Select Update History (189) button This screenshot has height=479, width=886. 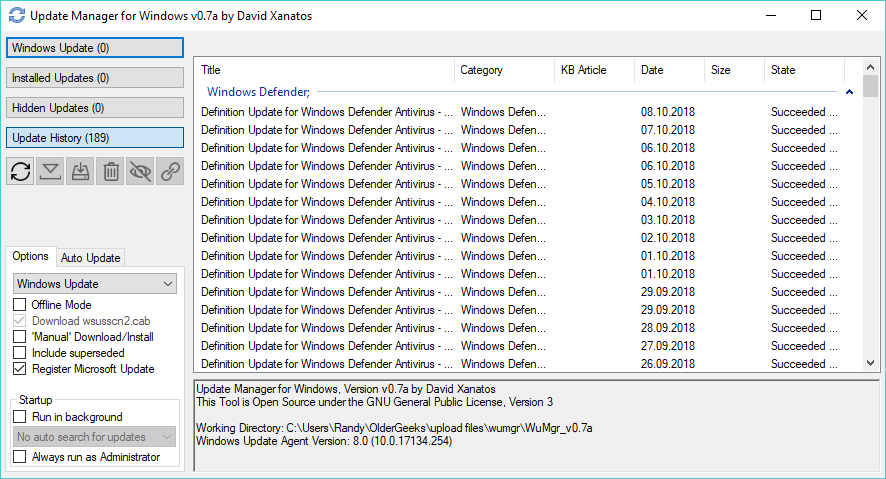95,137
